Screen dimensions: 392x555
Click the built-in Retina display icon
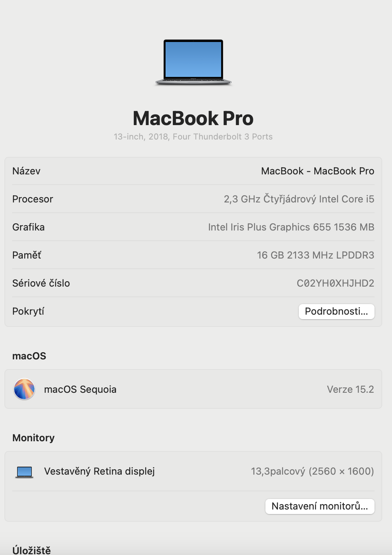tap(24, 472)
